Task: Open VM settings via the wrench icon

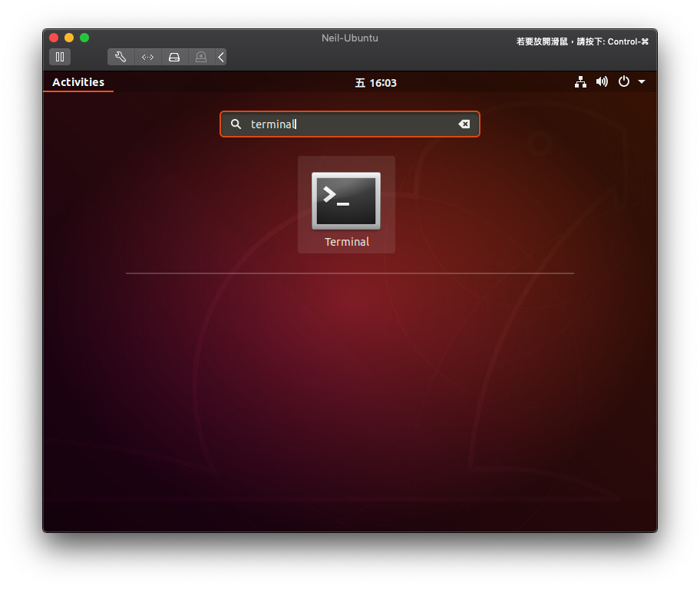Action: [121, 57]
